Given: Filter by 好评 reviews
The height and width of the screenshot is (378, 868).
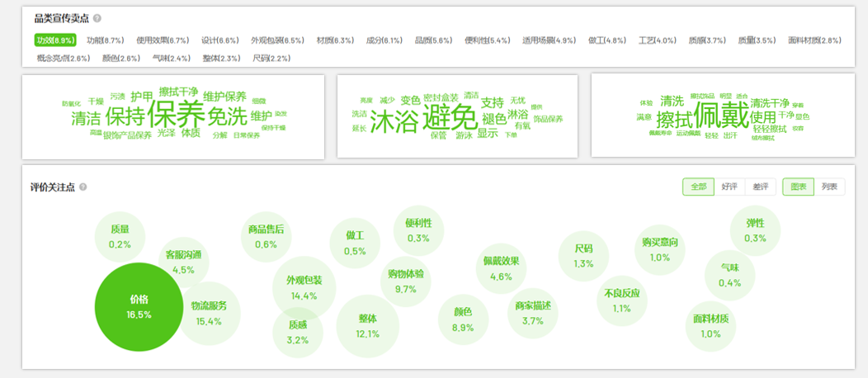Looking at the screenshot, I should tap(729, 187).
